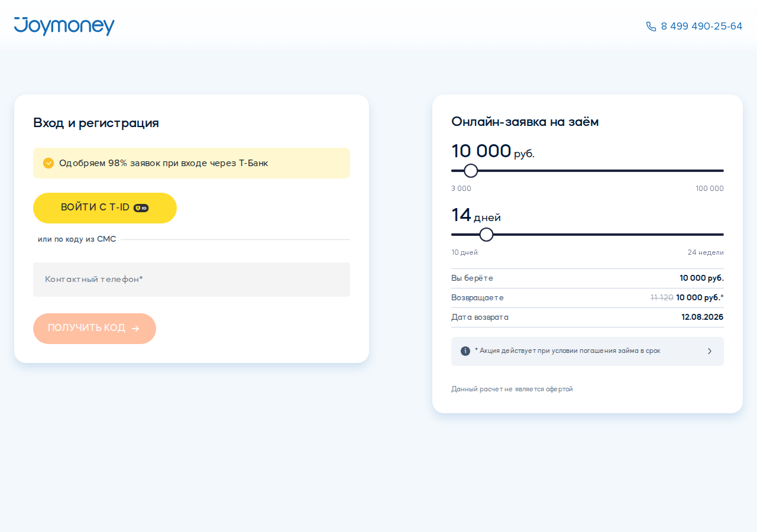Click the 100 000 maximum amount label
This screenshot has width=757, height=532.
[x=710, y=189]
